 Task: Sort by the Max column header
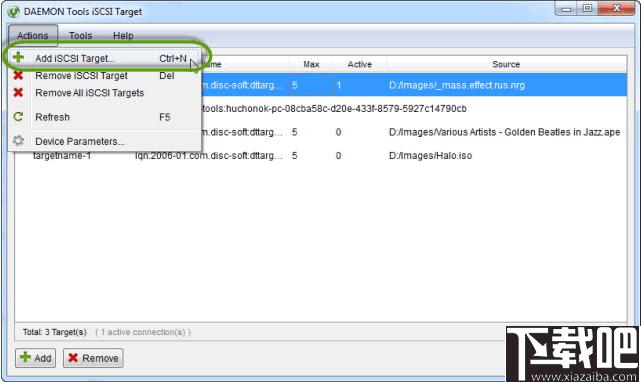point(311,64)
